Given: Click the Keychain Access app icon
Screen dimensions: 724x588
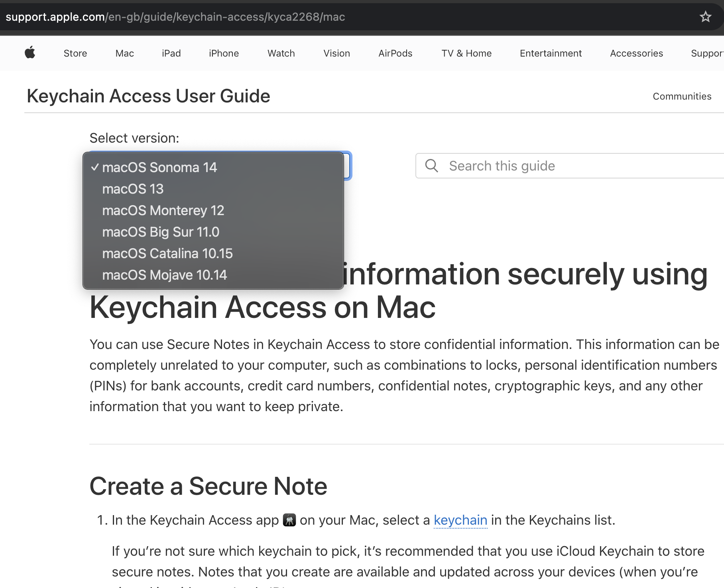Looking at the screenshot, I should (x=289, y=520).
